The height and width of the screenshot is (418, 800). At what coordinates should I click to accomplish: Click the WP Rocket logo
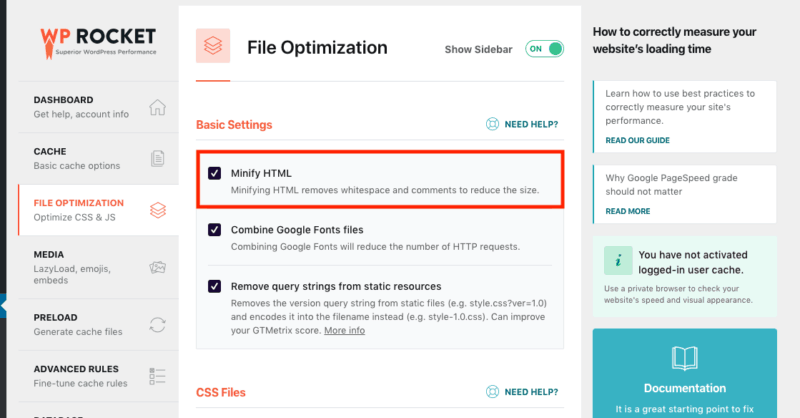98,43
